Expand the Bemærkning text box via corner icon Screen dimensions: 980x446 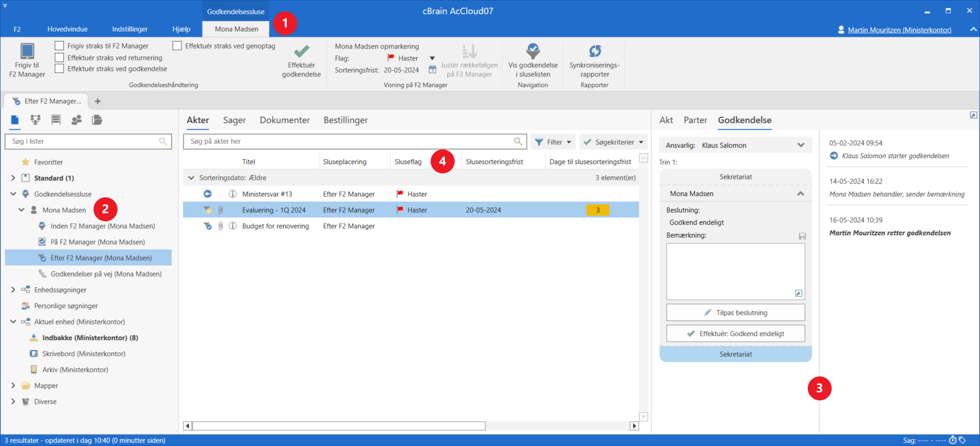click(799, 293)
